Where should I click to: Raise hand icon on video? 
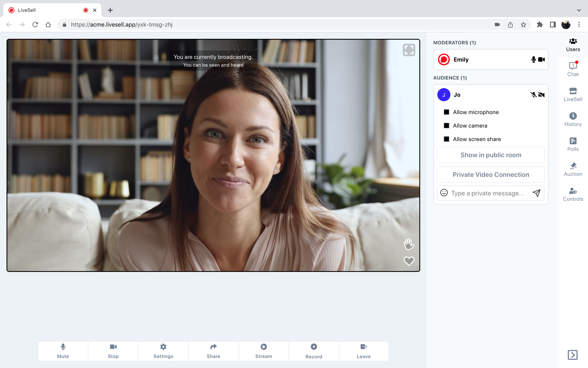point(409,244)
